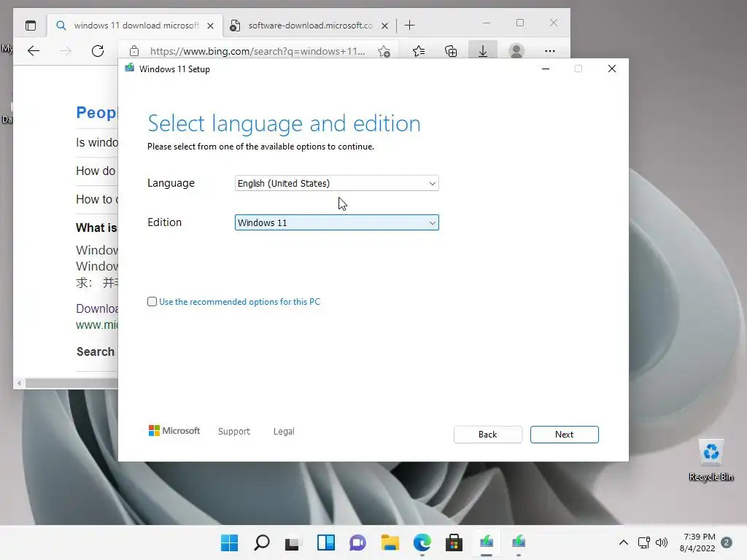
Task: Open the Widgets taskbar icon
Action: click(x=326, y=542)
